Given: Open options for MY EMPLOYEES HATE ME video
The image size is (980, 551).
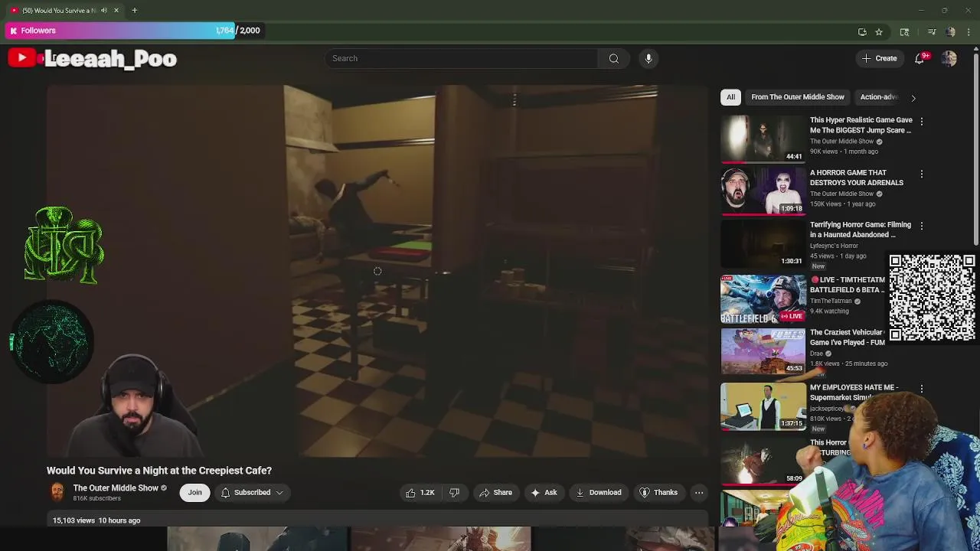Looking at the screenshot, I should click(921, 389).
